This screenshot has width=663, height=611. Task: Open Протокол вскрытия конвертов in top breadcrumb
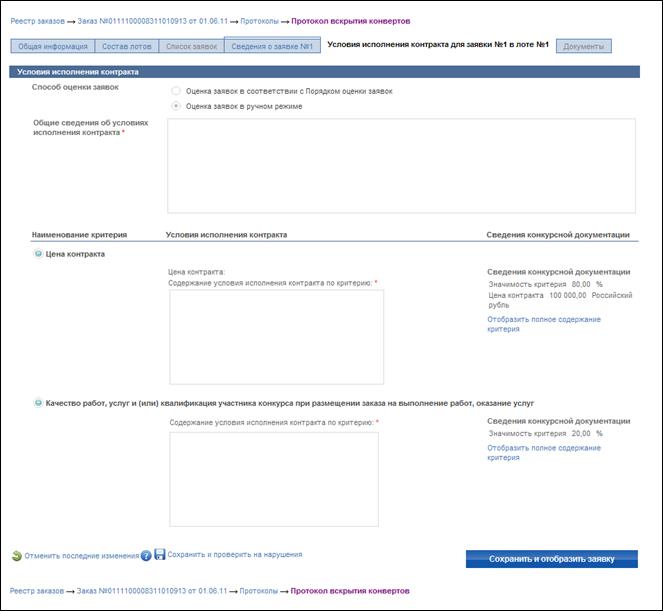tap(351, 21)
